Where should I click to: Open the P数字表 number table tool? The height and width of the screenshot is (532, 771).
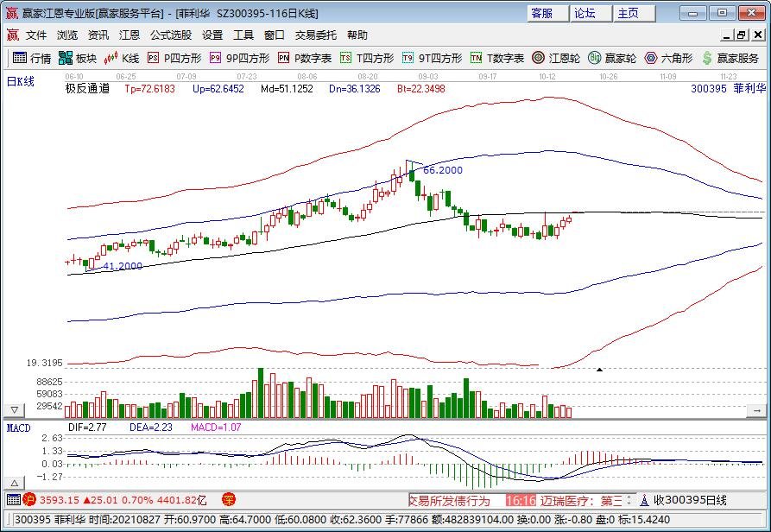tap(285, 59)
